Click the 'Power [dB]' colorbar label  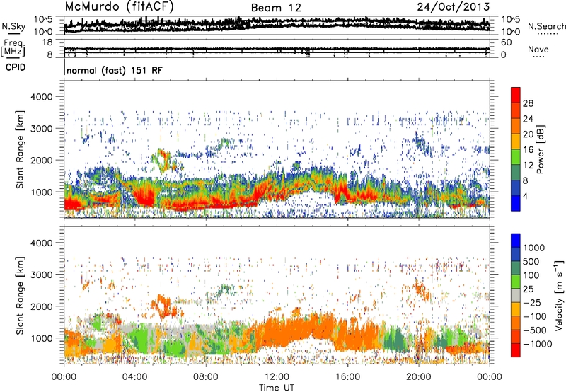pyautogui.click(x=541, y=149)
